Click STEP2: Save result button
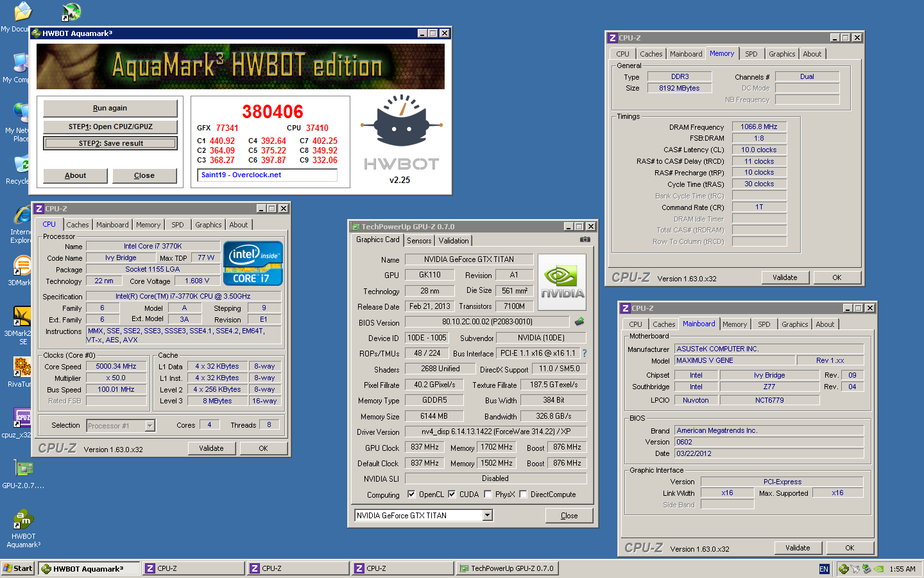 click(x=110, y=143)
